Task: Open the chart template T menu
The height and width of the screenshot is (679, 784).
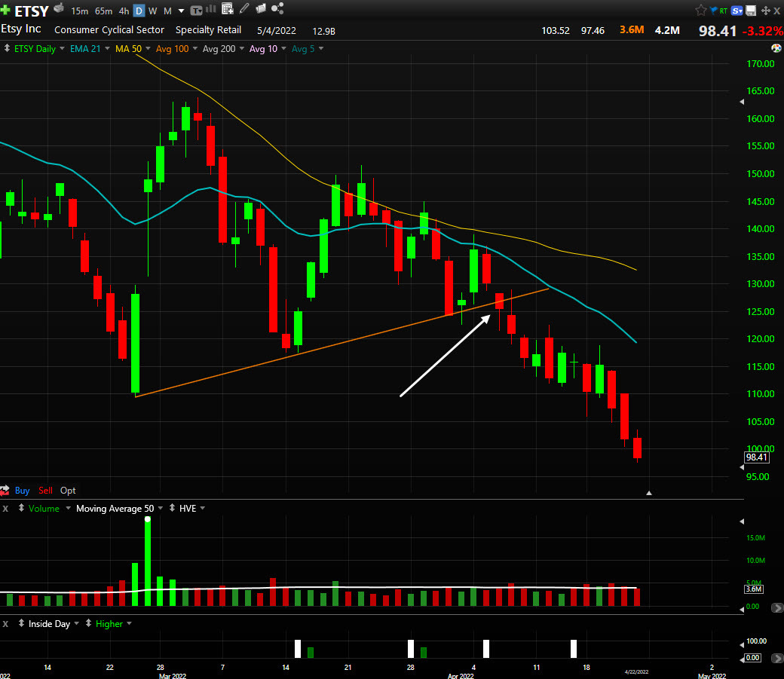Action: [197, 11]
